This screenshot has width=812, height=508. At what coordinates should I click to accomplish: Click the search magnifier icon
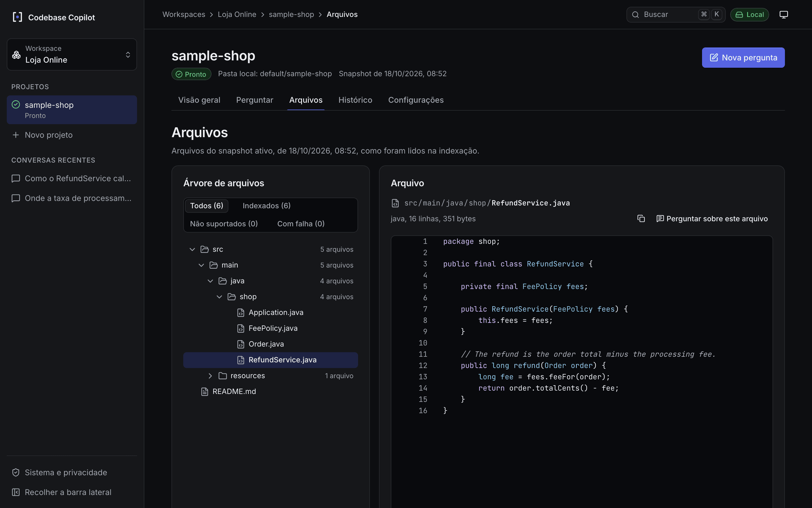[635, 14]
